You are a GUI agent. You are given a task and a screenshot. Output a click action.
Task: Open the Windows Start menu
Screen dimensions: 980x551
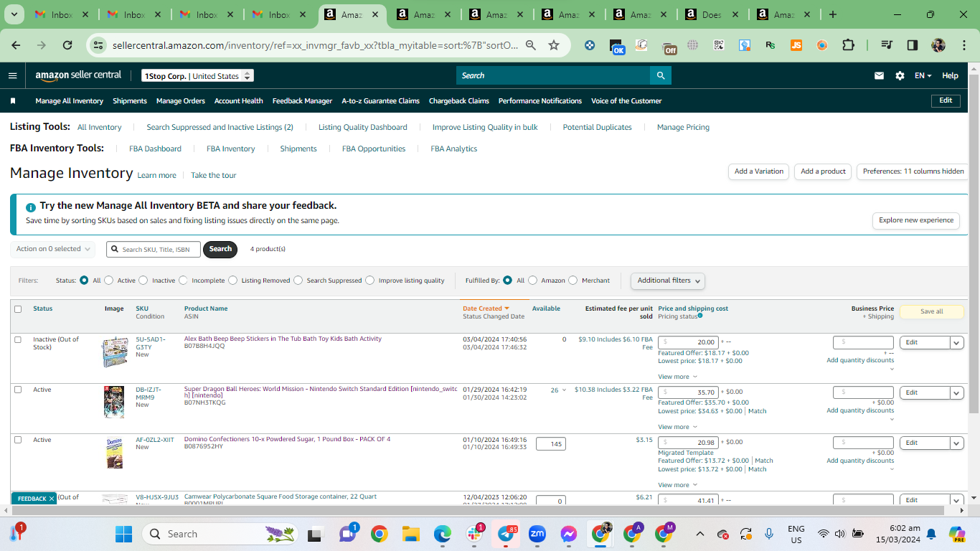coord(123,534)
